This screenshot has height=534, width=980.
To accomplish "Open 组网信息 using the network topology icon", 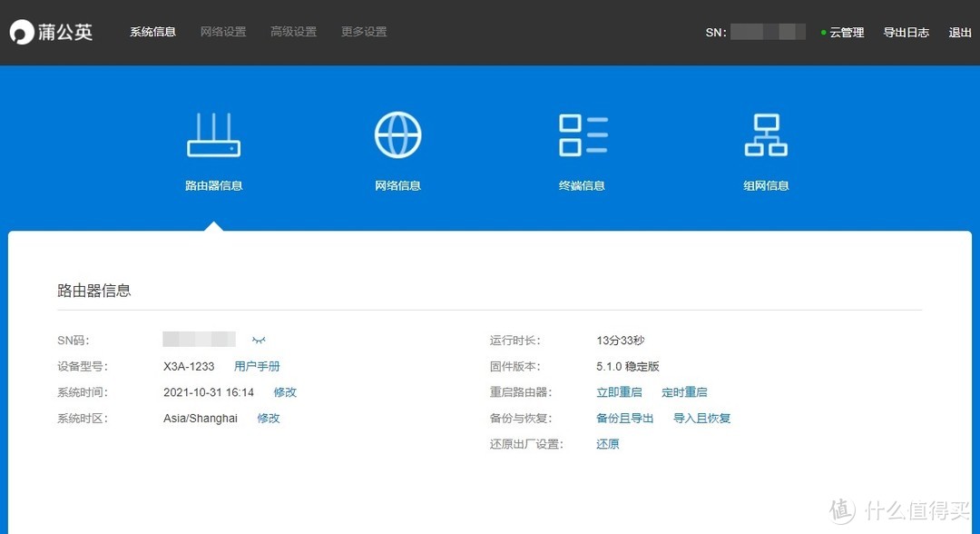I will [766, 133].
